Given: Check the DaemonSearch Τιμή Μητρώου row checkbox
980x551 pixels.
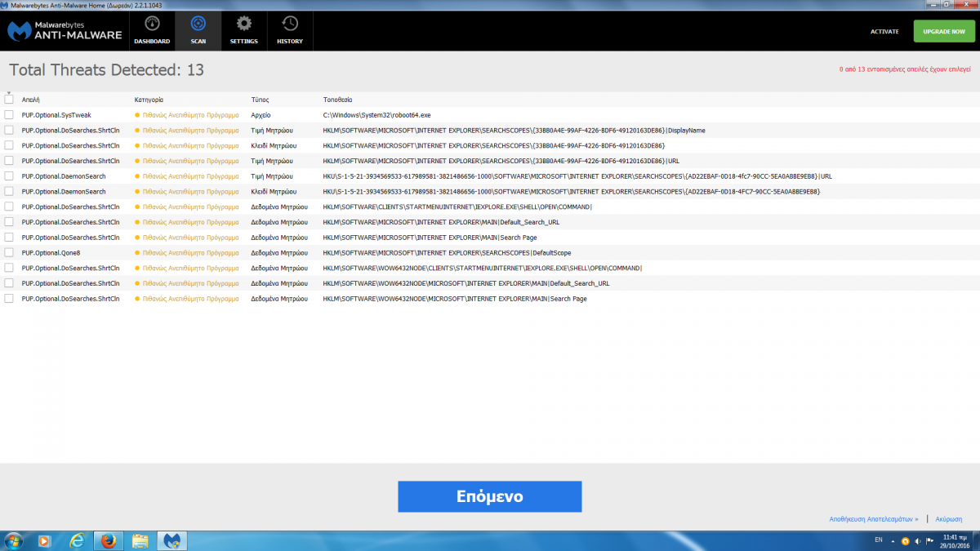Looking at the screenshot, I should tap(9, 176).
